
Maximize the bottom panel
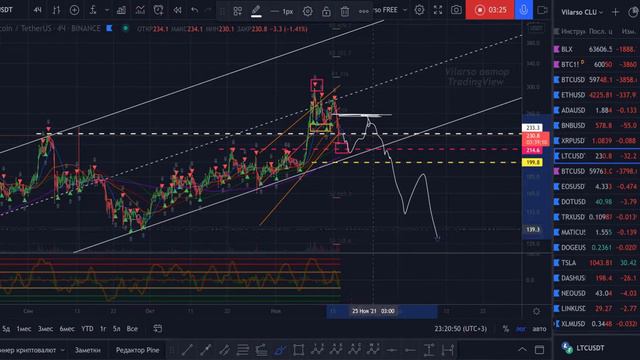[x=540, y=350]
